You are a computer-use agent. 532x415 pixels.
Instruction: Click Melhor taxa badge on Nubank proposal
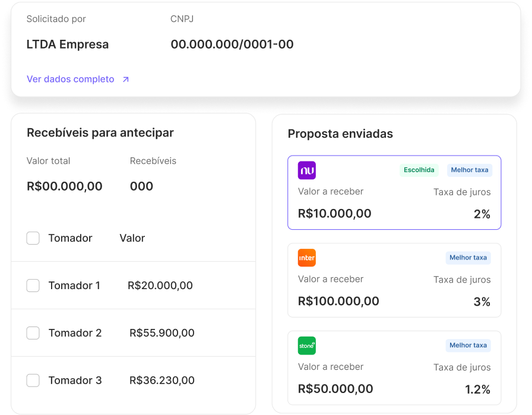470,170
